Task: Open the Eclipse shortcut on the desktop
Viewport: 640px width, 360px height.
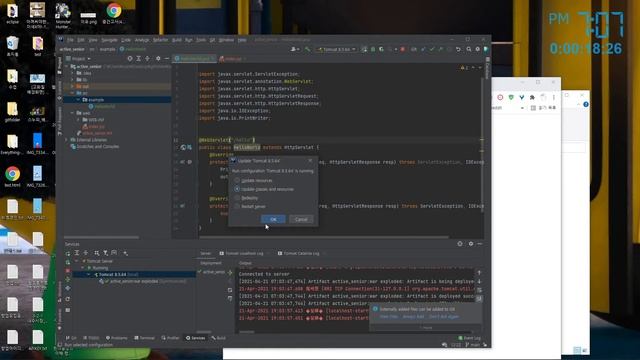Action: click(12, 14)
